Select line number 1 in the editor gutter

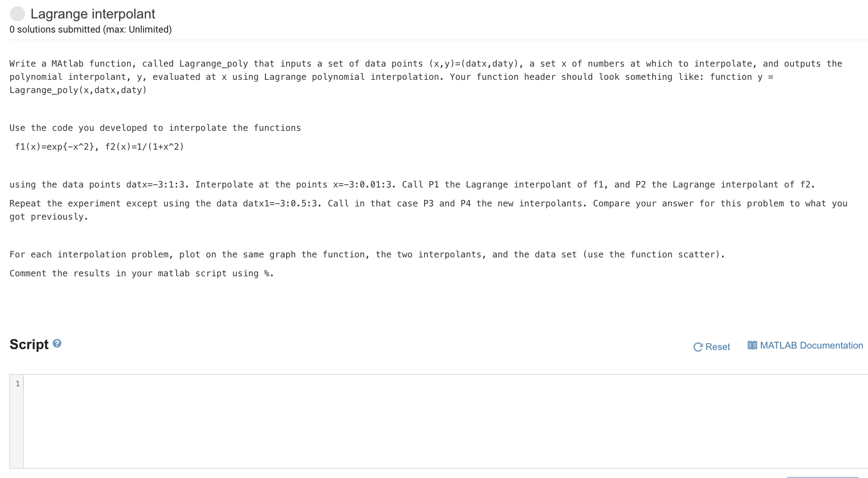pos(17,384)
